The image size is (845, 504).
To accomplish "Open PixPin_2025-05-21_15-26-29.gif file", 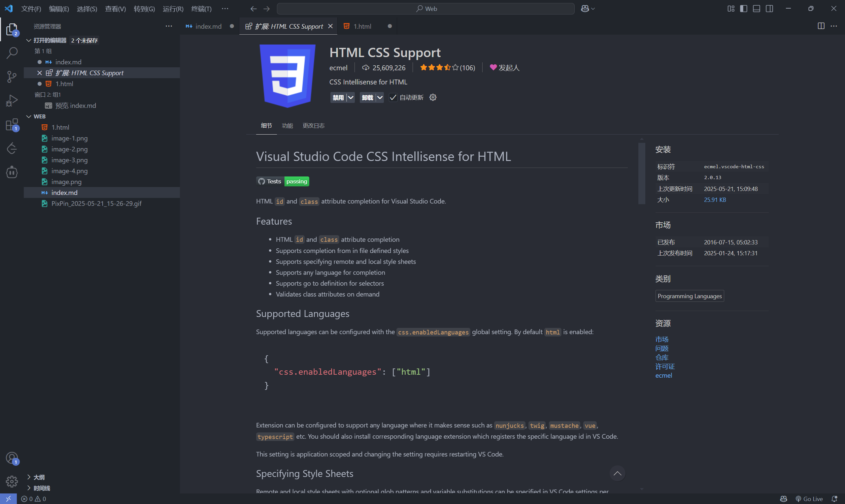I will [x=102, y=204].
